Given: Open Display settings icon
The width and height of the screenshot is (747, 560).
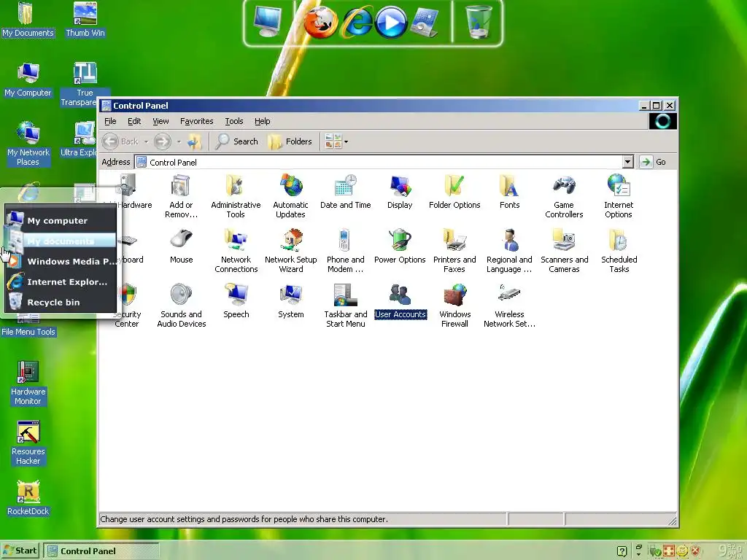Looking at the screenshot, I should [400, 192].
